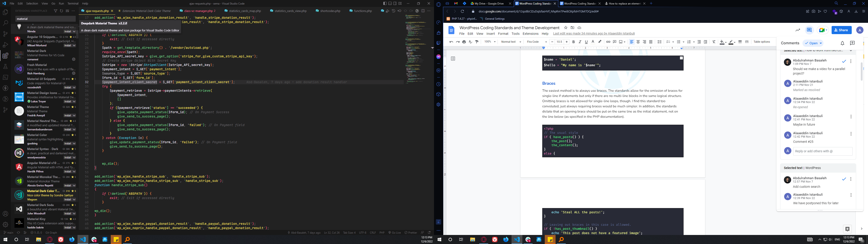Image resolution: width=868 pixels, height=244 pixels.
Task: Open the Source Control view in VS Code
Action: (5, 34)
